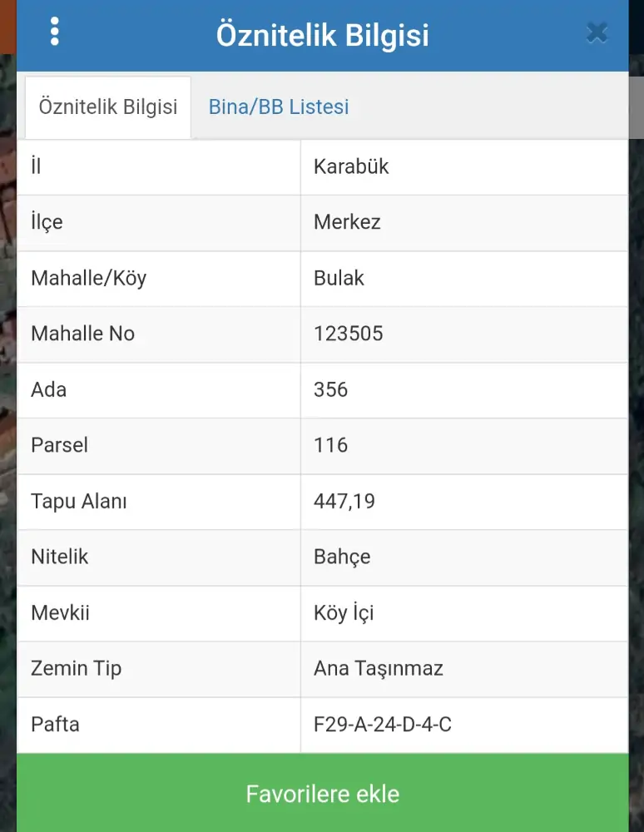
Task: Click the Tapu Alanı row label
Action: 79,501
